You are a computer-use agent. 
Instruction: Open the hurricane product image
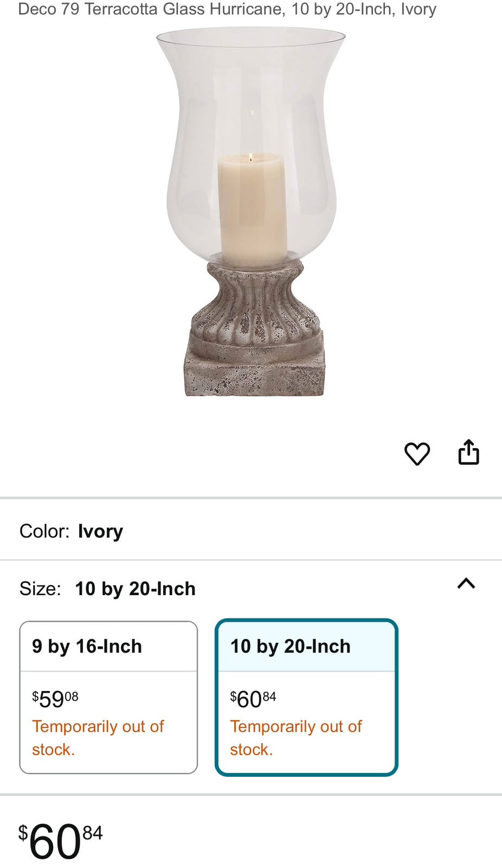251,212
